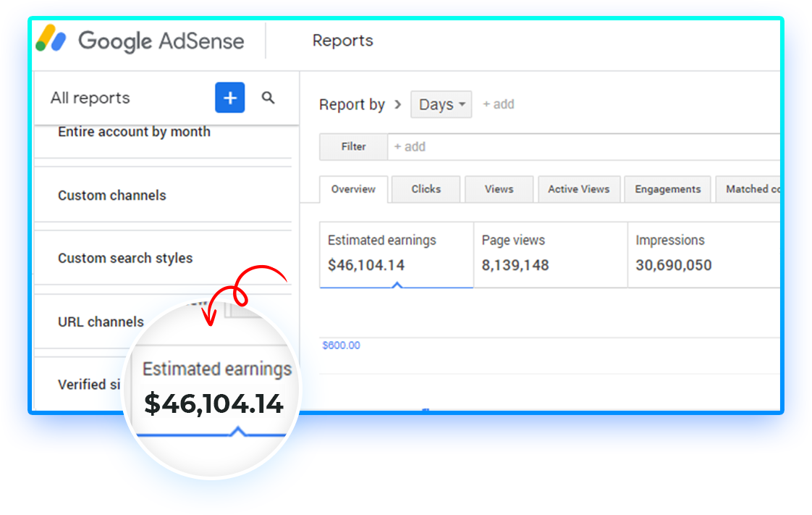Click the $600.00 chart axis label

pos(341,346)
